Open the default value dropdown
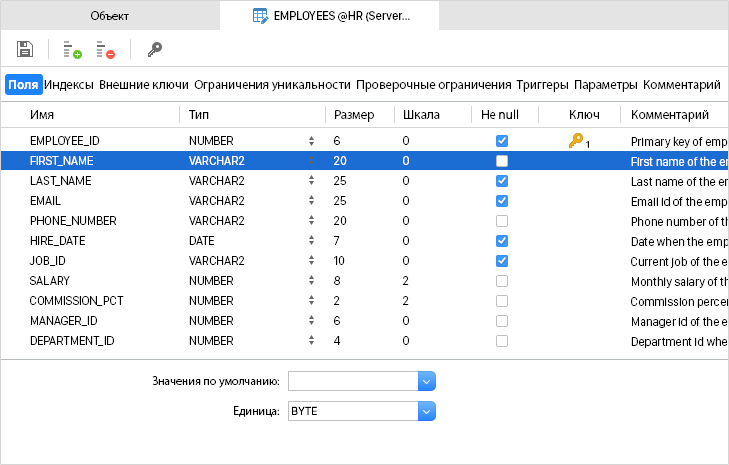The image size is (729, 465). (427, 381)
